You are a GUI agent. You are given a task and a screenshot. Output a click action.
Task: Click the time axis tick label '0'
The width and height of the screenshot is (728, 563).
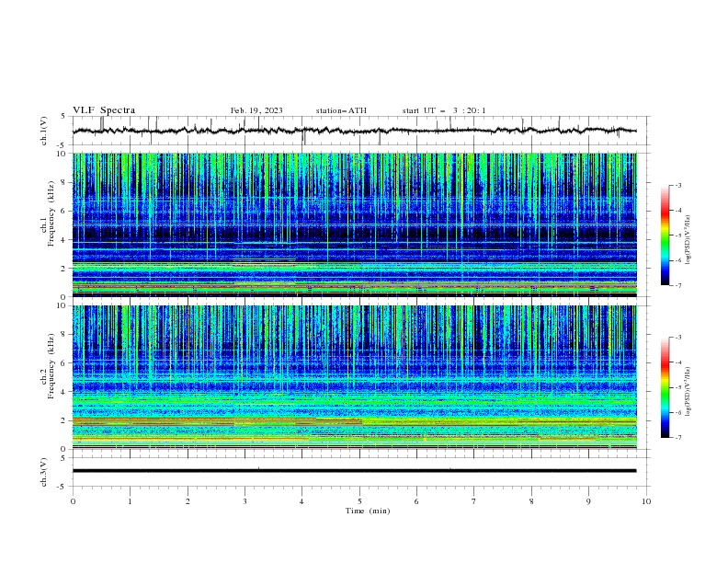pyautogui.click(x=73, y=501)
